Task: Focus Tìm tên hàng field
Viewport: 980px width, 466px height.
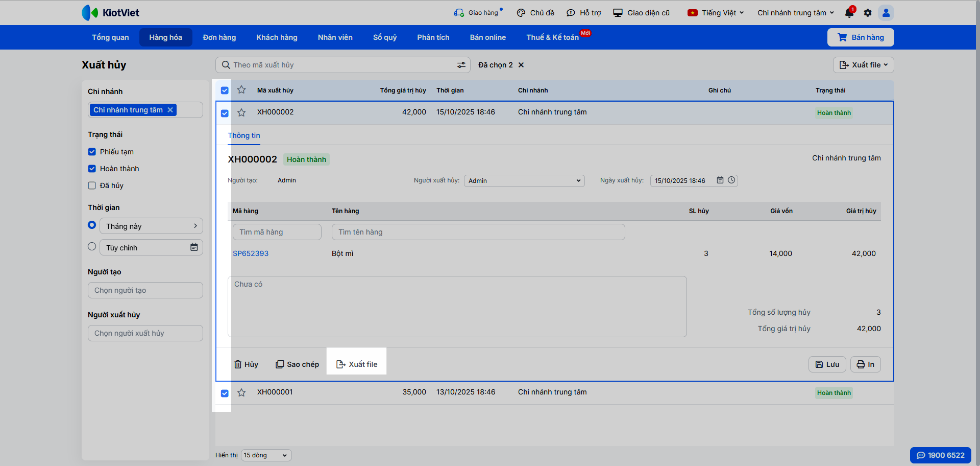Action: (x=478, y=232)
